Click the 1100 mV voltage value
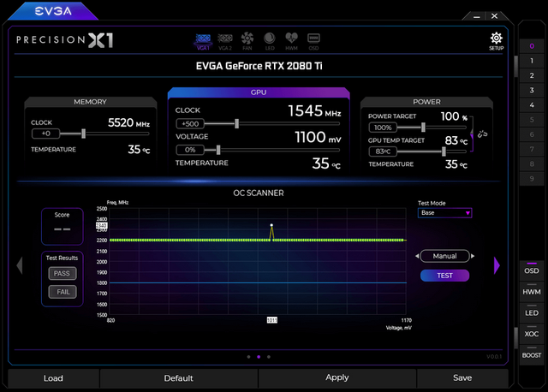The height and width of the screenshot is (392, 548). tap(318, 137)
